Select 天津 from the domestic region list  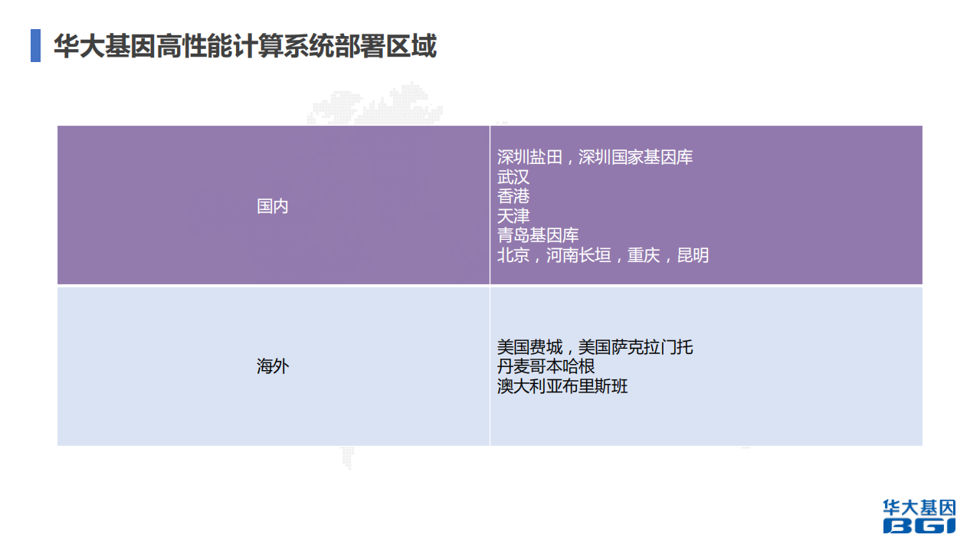pos(510,215)
